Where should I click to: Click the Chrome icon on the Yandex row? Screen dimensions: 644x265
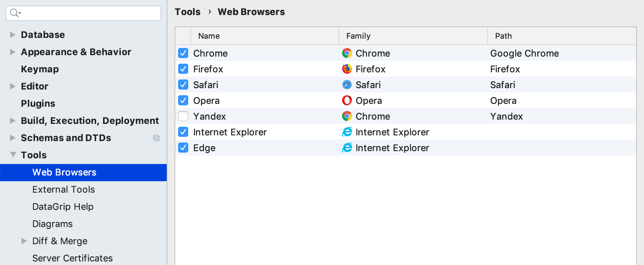(346, 116)
